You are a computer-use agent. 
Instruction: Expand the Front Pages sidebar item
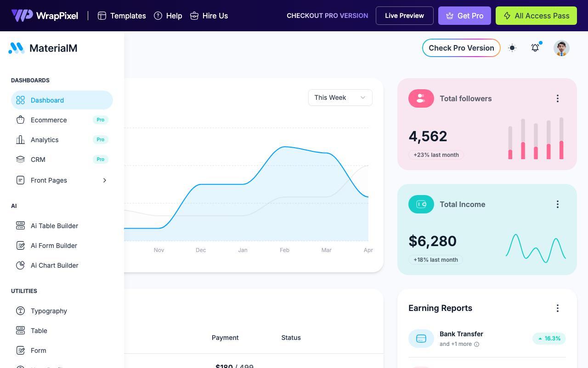pyautogui.click(x=62, y=180)
